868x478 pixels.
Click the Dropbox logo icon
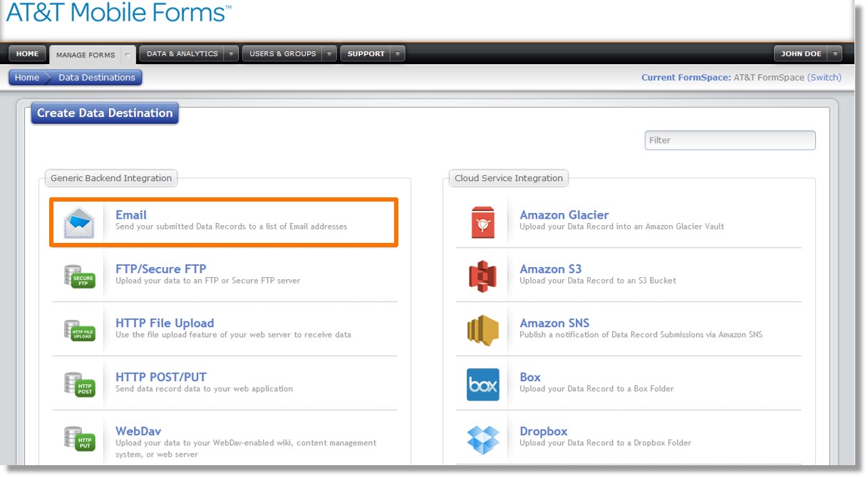click(482, 439)
